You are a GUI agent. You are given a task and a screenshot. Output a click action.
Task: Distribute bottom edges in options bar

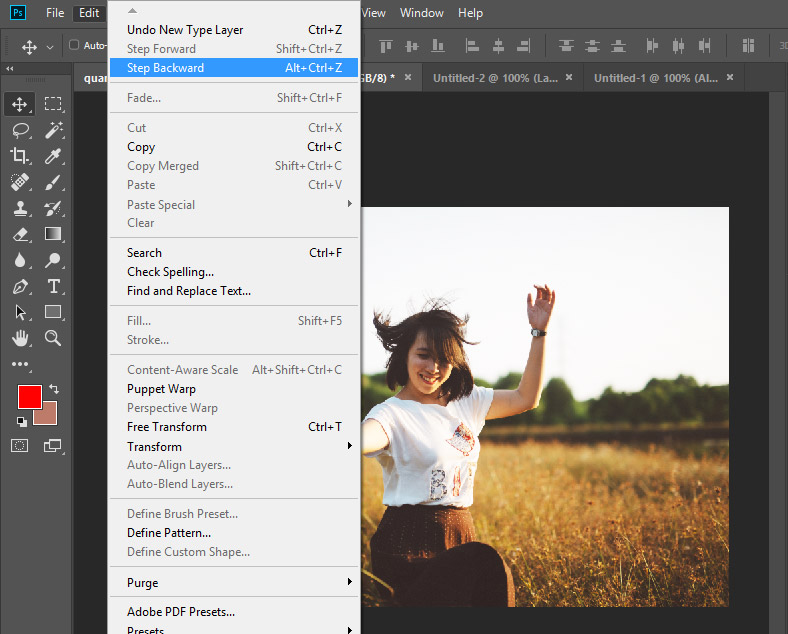(619, 46)
